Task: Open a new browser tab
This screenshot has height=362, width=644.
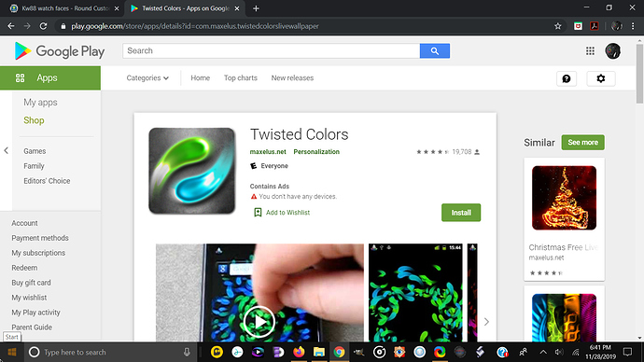Action: tap(256, 8)
